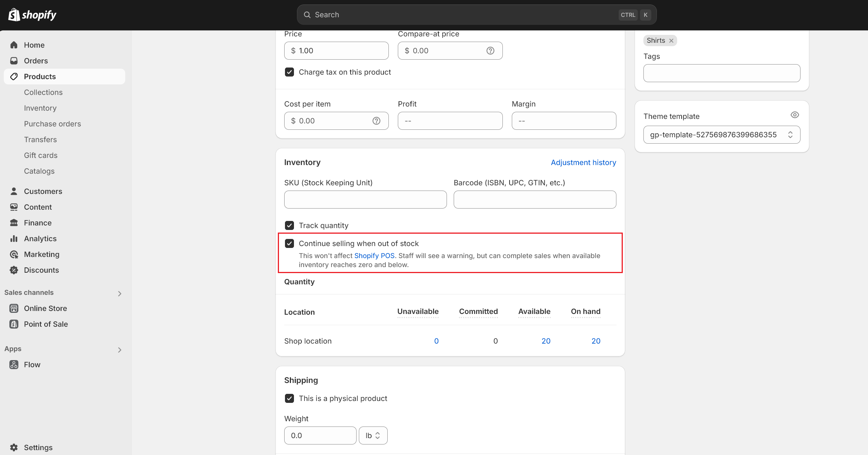The height and width of the screenshot is (455, 868).
Task: Toggle the Track quantity checkbox
Action: tap(289, 225)
